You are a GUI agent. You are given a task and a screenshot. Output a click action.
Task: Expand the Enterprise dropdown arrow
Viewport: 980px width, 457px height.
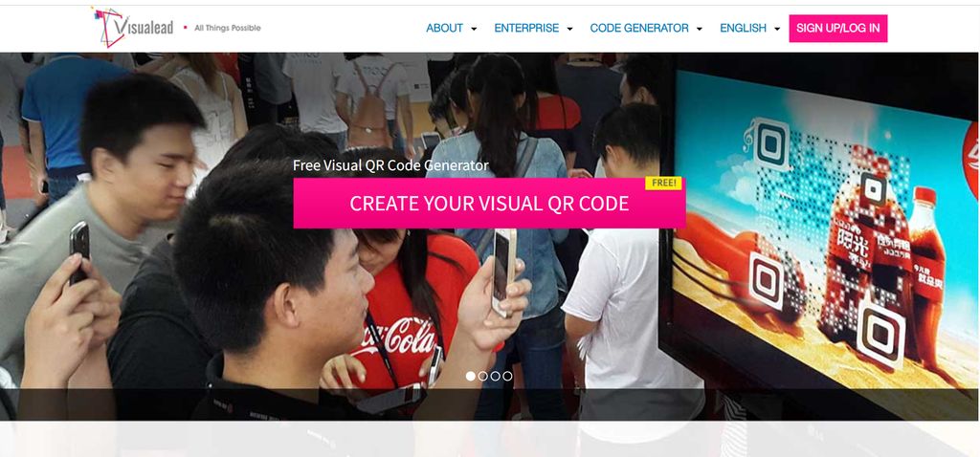coord(569,29)
